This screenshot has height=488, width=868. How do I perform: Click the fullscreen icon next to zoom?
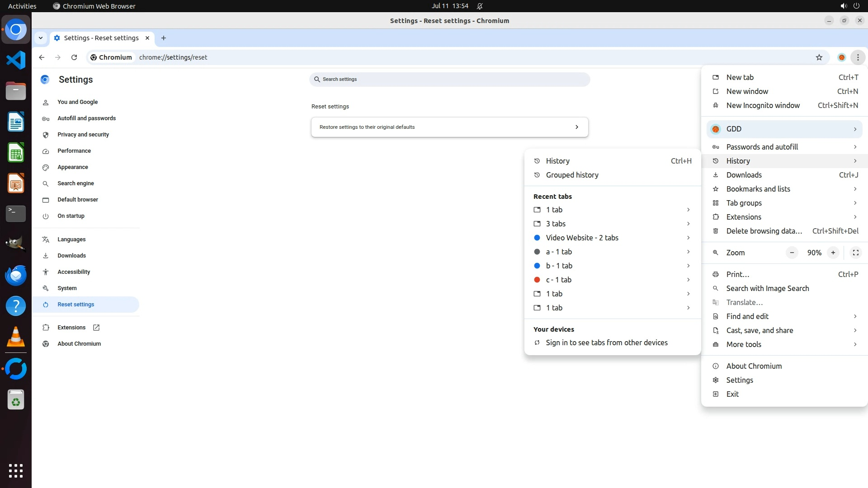855,253
